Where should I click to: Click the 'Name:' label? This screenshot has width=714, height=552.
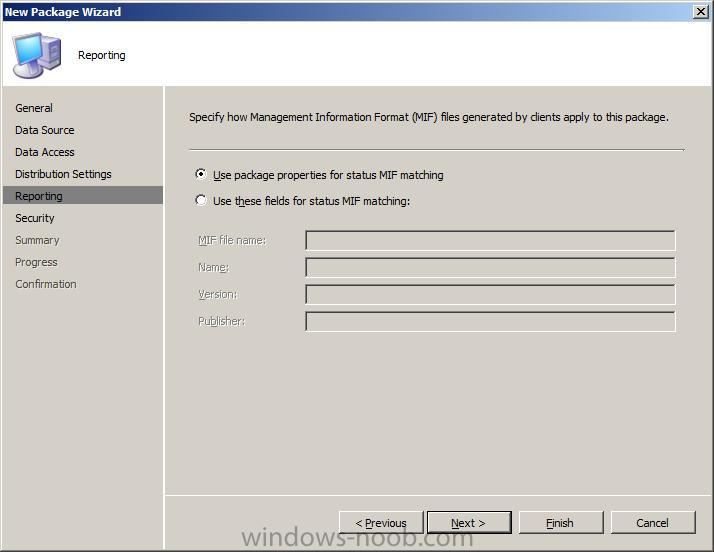(x=214, y=267)
